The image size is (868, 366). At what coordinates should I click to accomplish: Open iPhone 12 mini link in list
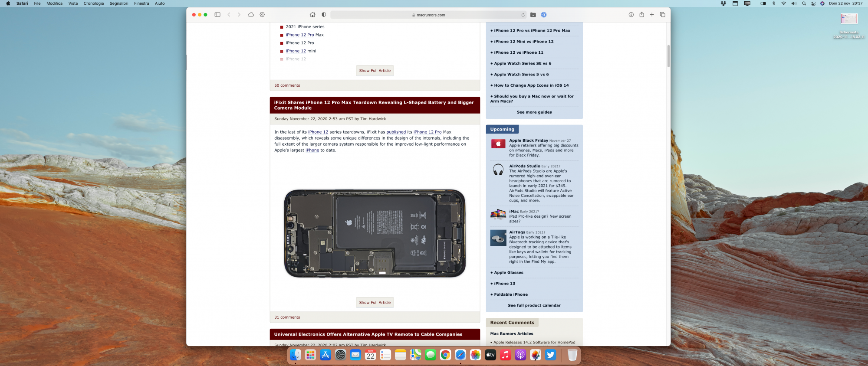[301, 51]
